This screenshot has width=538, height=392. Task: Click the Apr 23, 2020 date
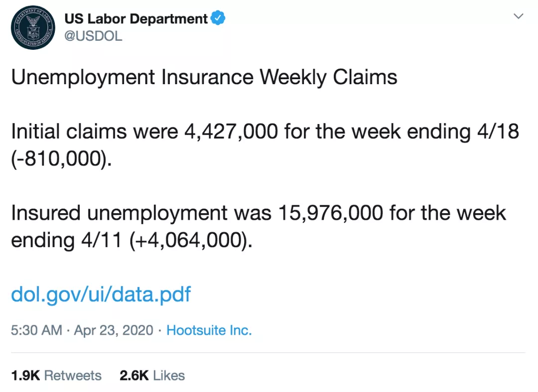pos(114,330)
